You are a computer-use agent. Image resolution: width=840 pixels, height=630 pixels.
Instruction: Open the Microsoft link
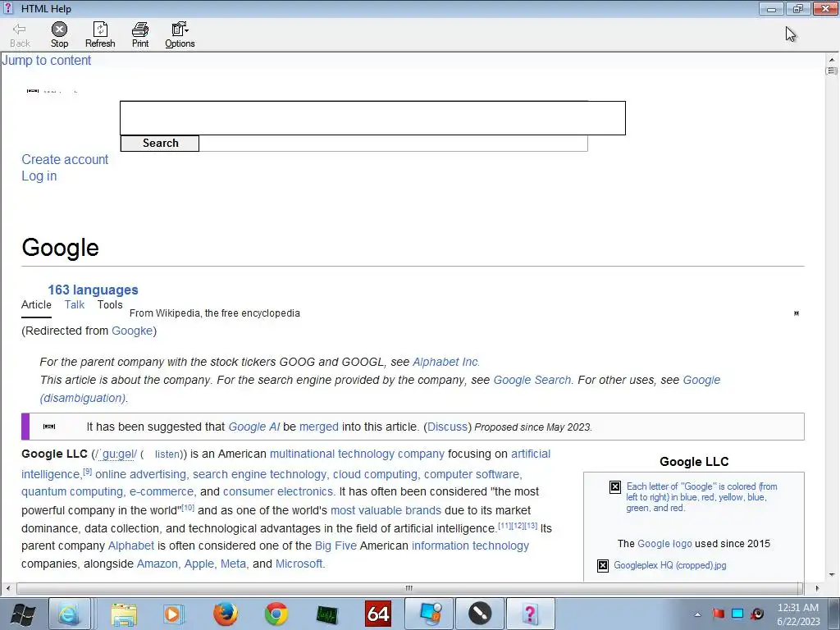[x=299, y=564]
